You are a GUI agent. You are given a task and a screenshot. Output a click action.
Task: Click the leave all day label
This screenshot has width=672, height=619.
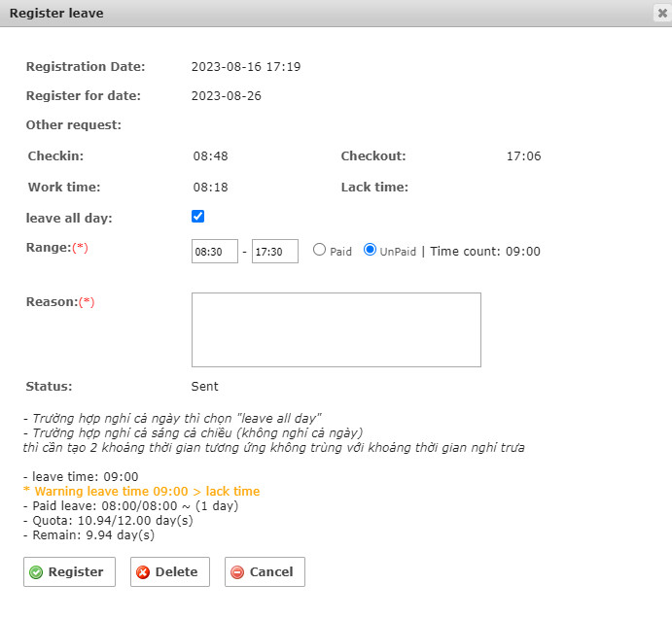(69, 218)
